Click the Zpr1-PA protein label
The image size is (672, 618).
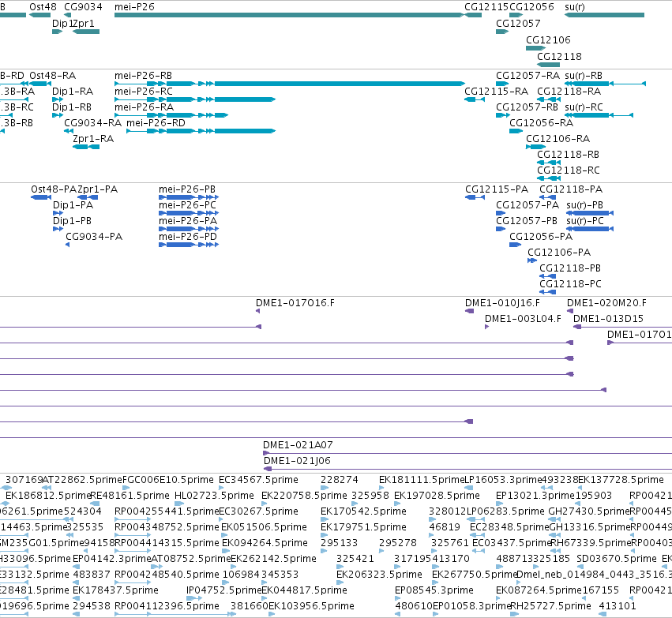97,189
